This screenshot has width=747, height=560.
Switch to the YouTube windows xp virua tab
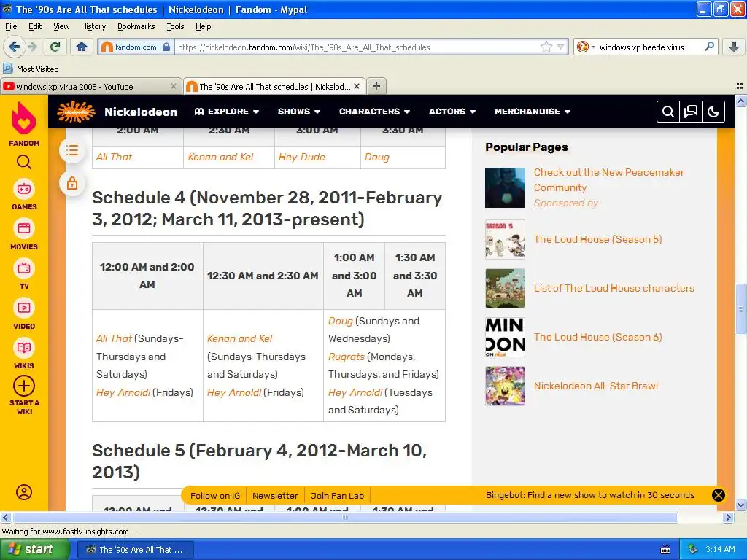coord(90,87)
